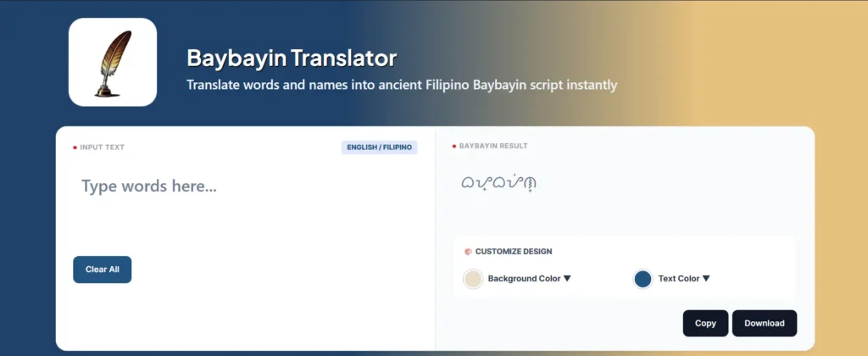868x356 pixels.
Task: Click the English / Filipino language badge
Action: pyautogui.click(x=379, y=147)
